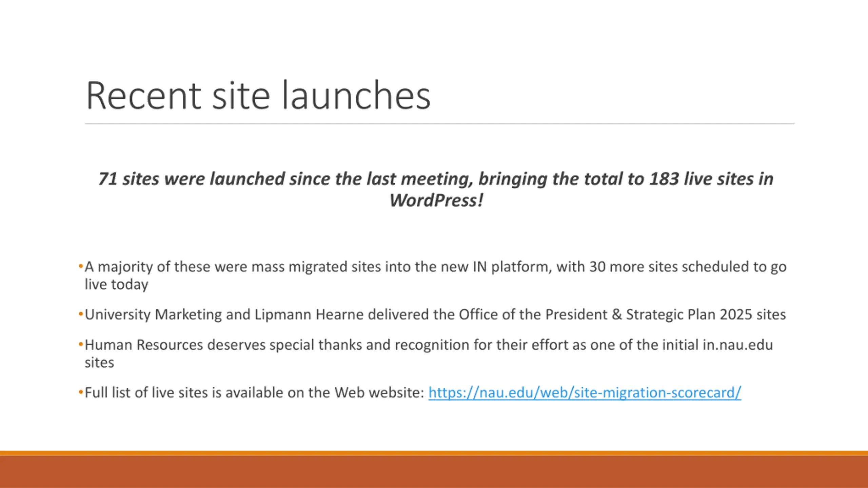Click the orange bullet before 'A majority'

(x=81, y=266)
